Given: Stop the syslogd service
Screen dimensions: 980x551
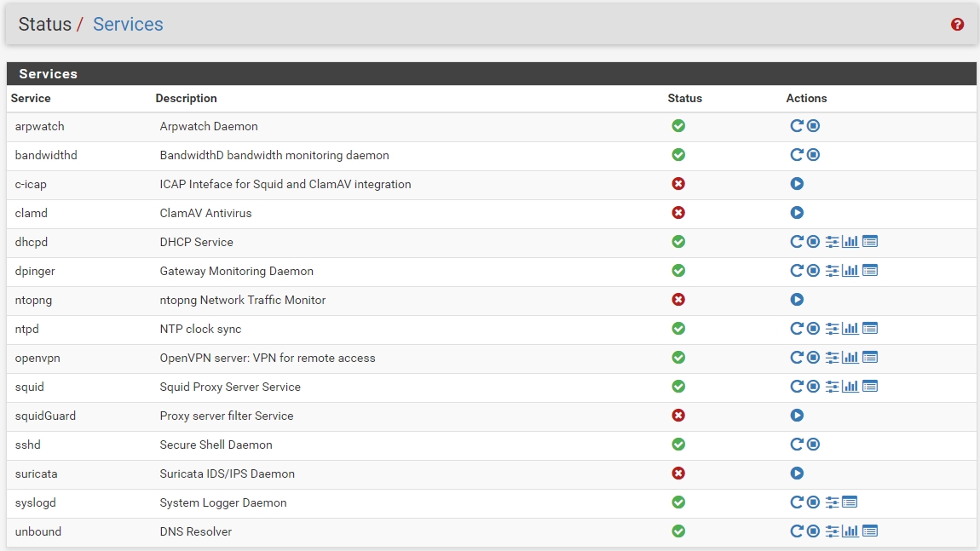Looking at the screenshot, I should point(813,502).
